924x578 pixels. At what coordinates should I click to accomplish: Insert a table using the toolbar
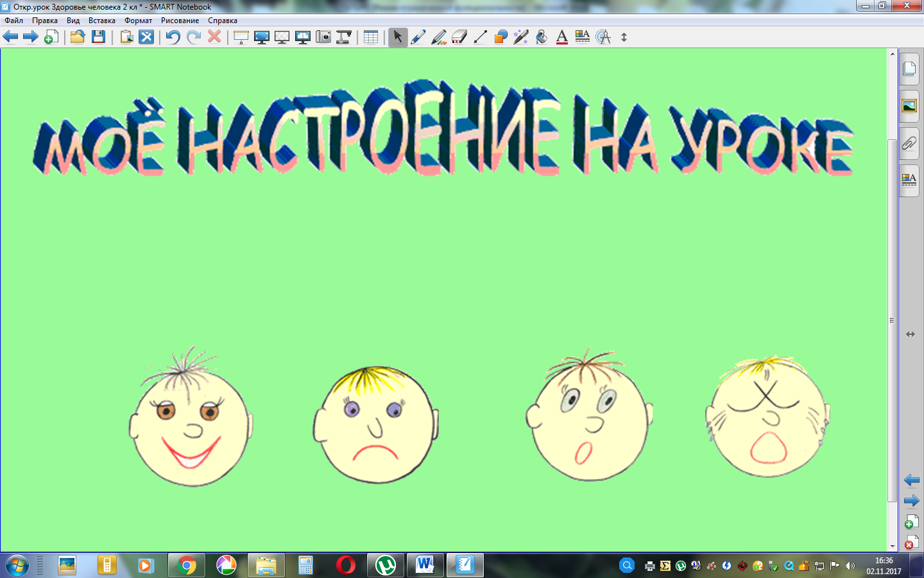(x=371, y=37)
